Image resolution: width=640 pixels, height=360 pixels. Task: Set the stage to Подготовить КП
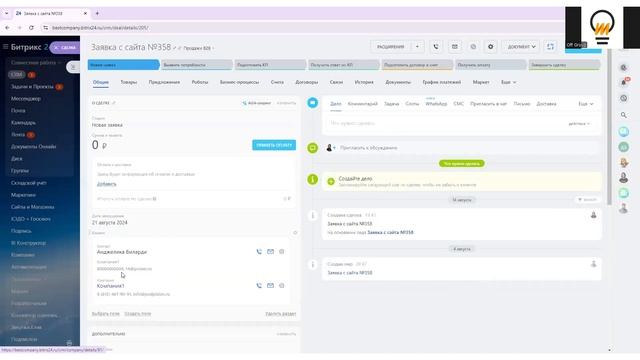coord(270,64)
